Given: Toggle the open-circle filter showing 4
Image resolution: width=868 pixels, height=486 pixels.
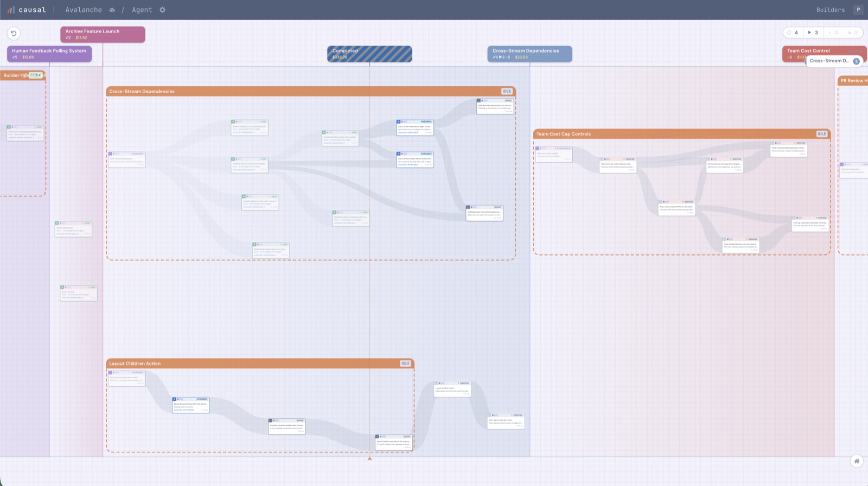Looking at the screenshot, I should pyautogui.click(x=793, y=33).
